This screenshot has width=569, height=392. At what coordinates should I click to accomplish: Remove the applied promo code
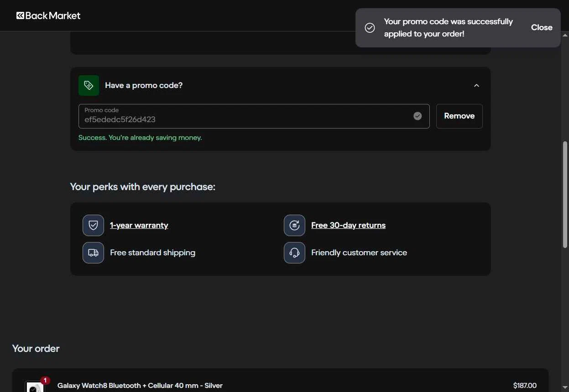pos(459,116)
